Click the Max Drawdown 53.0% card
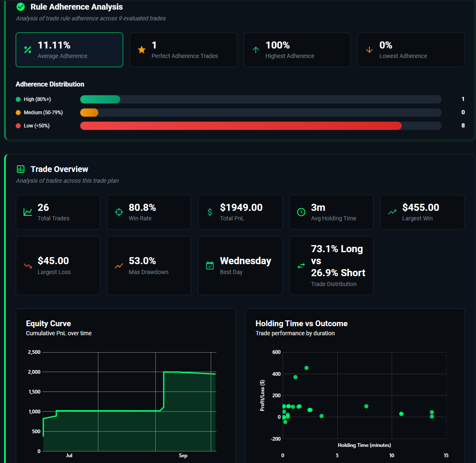Screen dimensions: 476x463 coord(149,266)
